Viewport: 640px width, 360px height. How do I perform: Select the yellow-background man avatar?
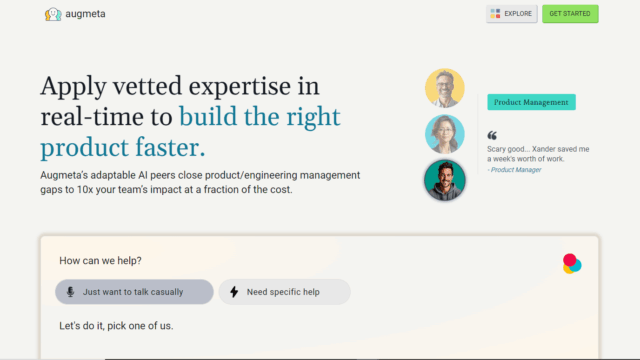pyautogui.click(x=444, y=88)
